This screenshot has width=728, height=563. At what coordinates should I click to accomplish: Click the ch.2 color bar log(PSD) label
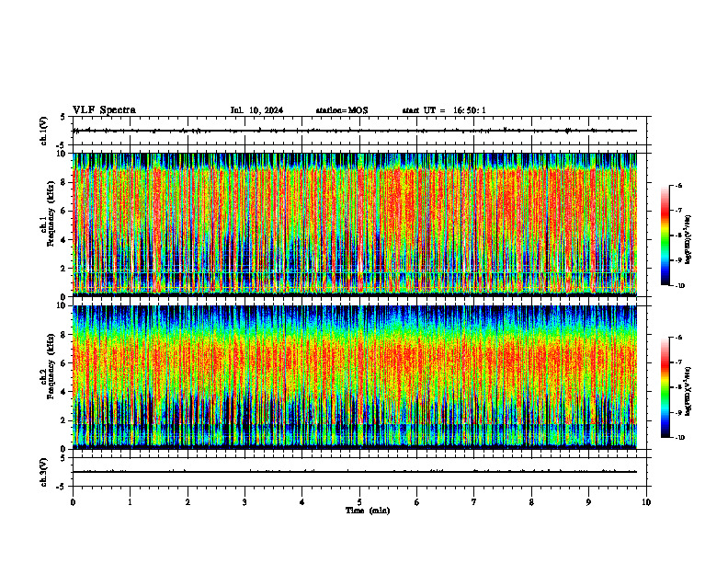click(688, 391)
